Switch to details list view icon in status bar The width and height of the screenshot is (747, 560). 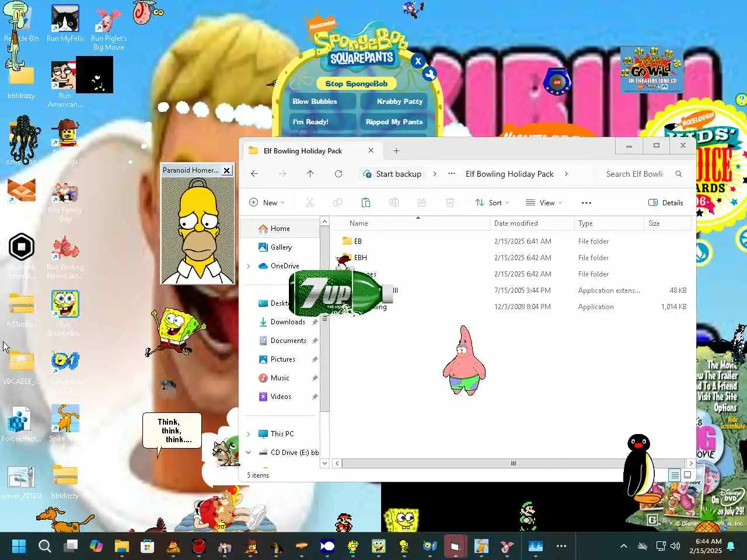point(675,475)
